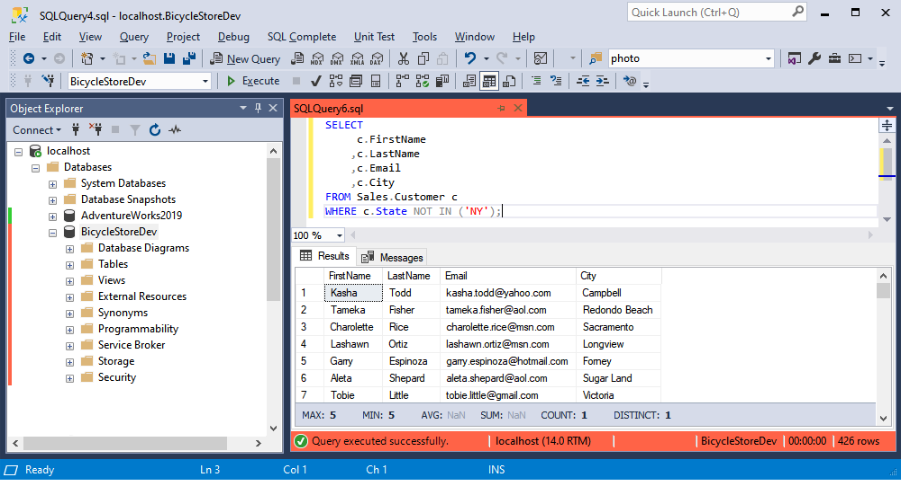The image size is (901, 480).
Task: Expand the Tables node under BicycleStoreDev
Action: point(71,264)
